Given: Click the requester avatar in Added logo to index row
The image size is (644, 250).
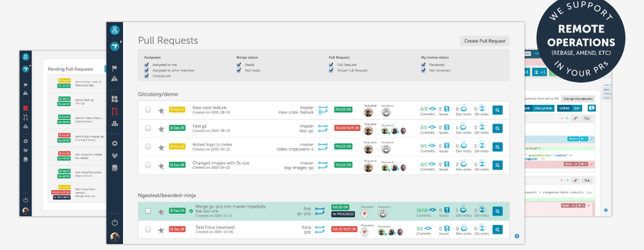Looking at the screenshot, I should 368,149.
